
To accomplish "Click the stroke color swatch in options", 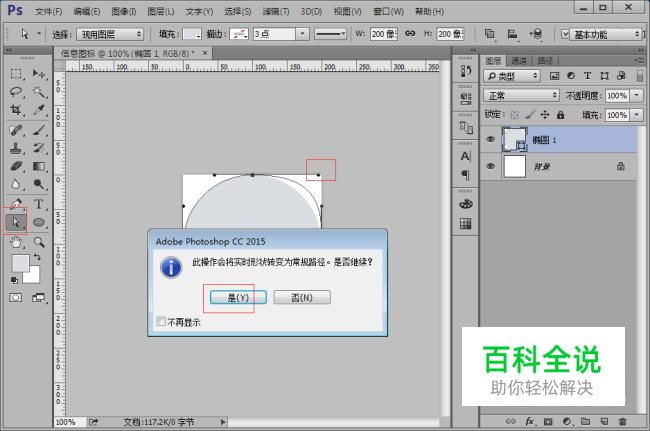I will 239,34.
